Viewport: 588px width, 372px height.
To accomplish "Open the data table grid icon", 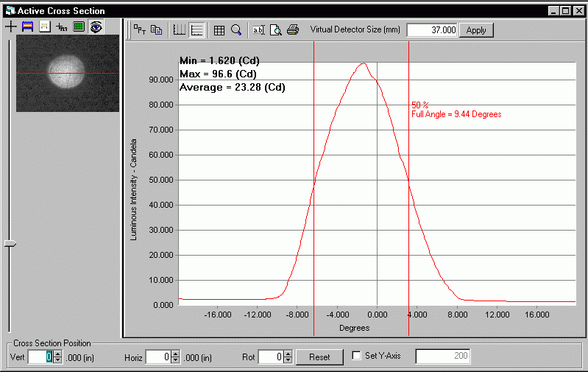I will tap(219, 30).
